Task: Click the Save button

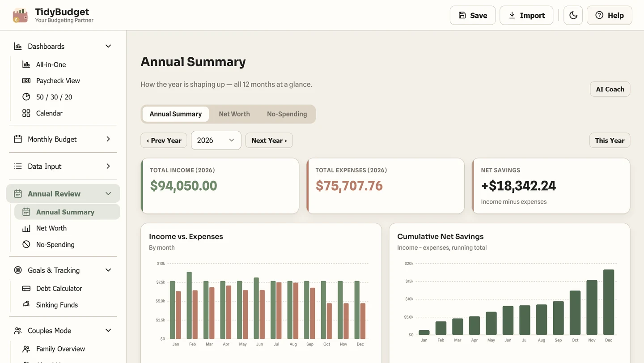Action: 473,15
